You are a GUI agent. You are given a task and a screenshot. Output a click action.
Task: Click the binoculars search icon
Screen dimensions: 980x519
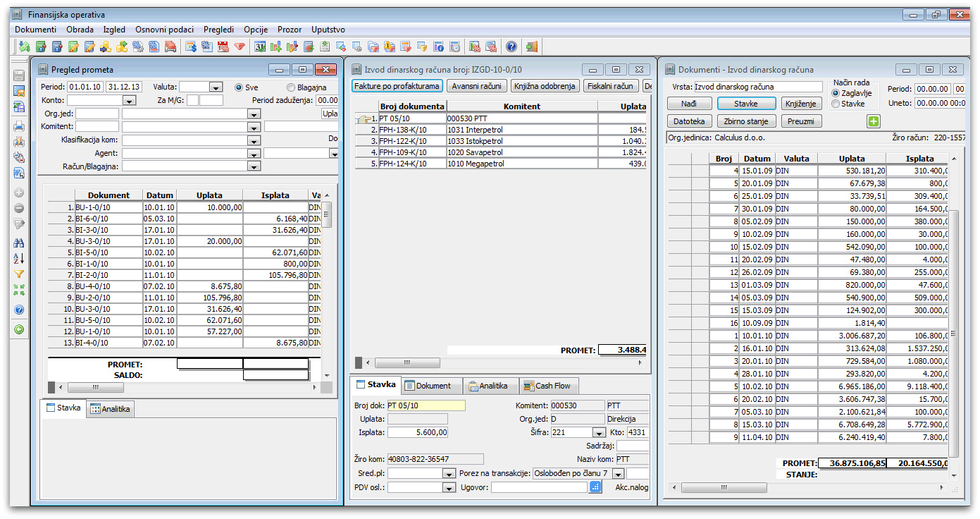click(19, 243)
